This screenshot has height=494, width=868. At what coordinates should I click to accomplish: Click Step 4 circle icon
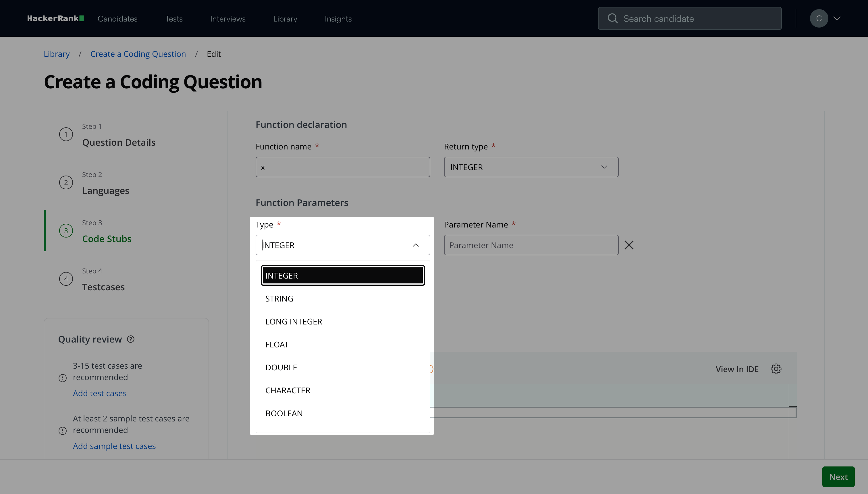pyautogui.click(x=66, y=279)
